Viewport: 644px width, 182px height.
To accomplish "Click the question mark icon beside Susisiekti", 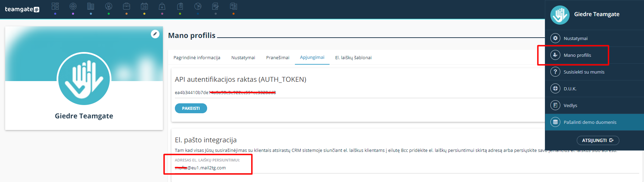I will pyautogui.click(x=555, y=72).
